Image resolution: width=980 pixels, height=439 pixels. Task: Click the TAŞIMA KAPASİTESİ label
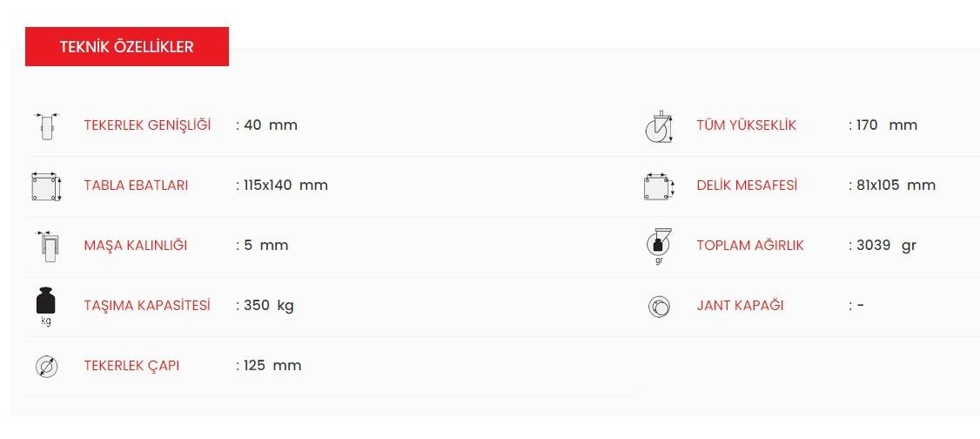147,305
